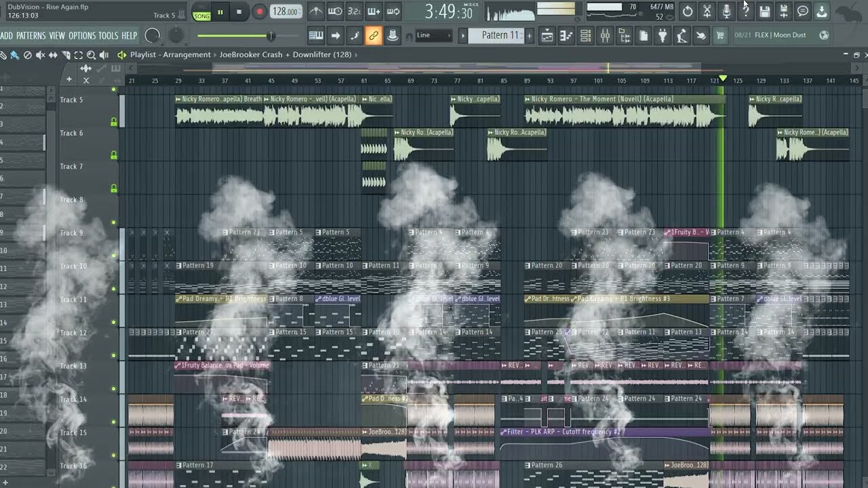
Task: Open the Mixer window
Action: 605,35
